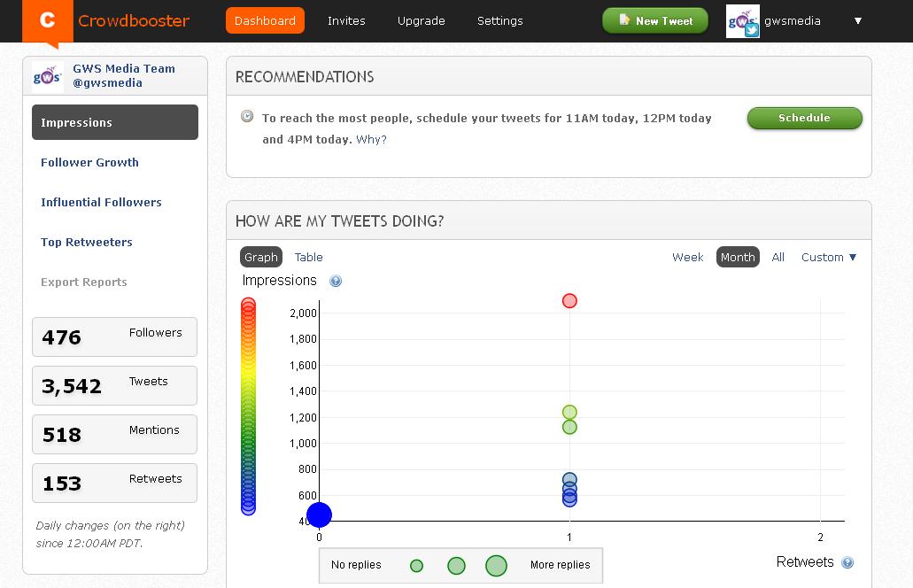Show tweets for the Week

(x=688, y=258)
